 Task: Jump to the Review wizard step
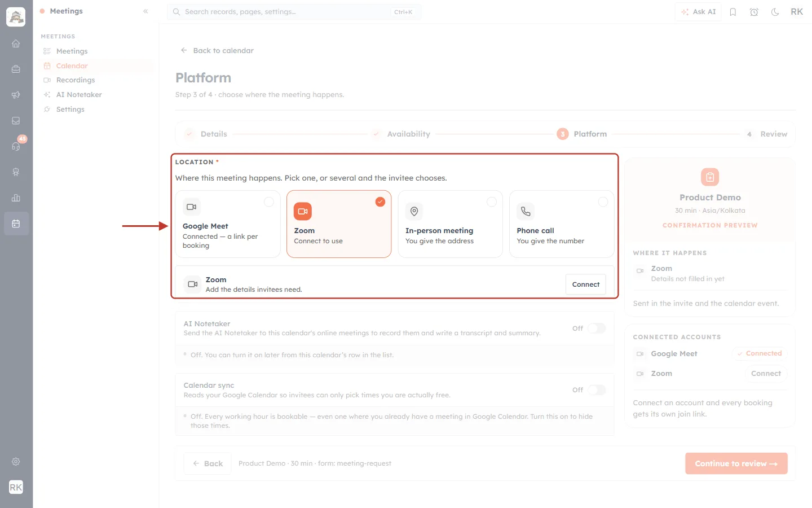766,134
